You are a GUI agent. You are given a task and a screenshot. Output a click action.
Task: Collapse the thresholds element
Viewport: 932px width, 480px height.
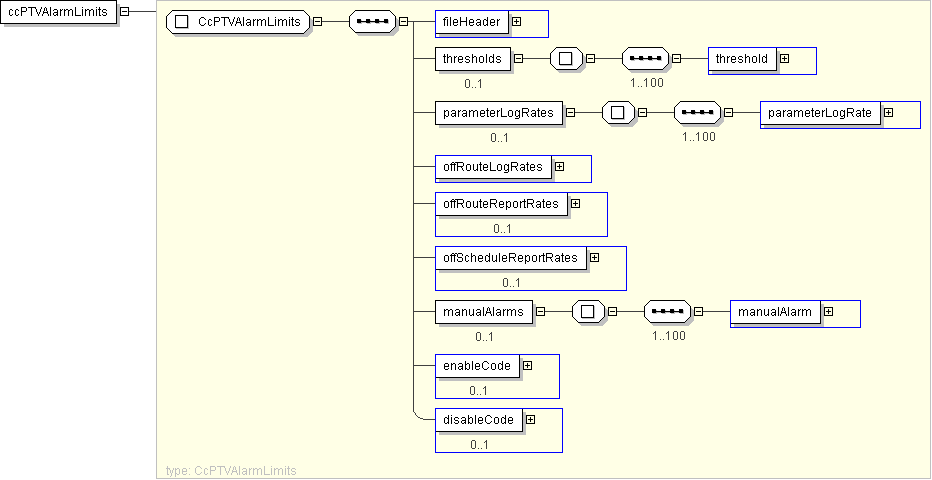click(518, 59)
